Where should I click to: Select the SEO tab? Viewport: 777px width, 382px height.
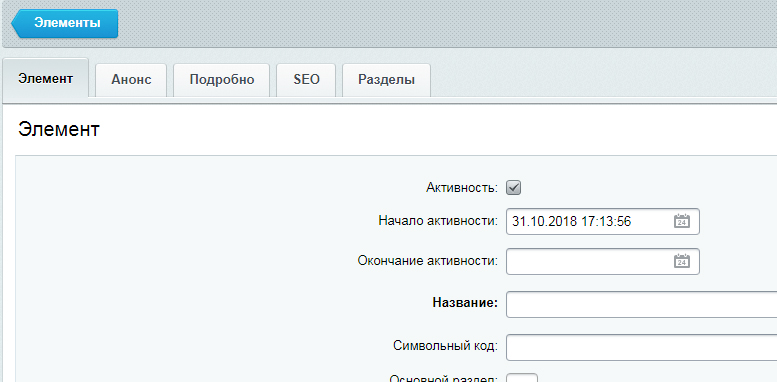pyautogui.click(x=306, y=80)
